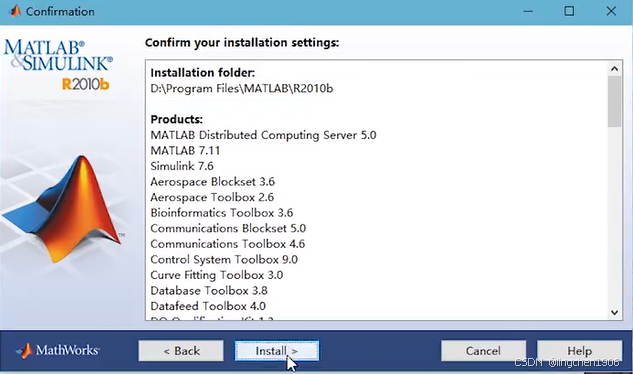Click the Products heading
The image size is (633, 374).
pos(176,120)
